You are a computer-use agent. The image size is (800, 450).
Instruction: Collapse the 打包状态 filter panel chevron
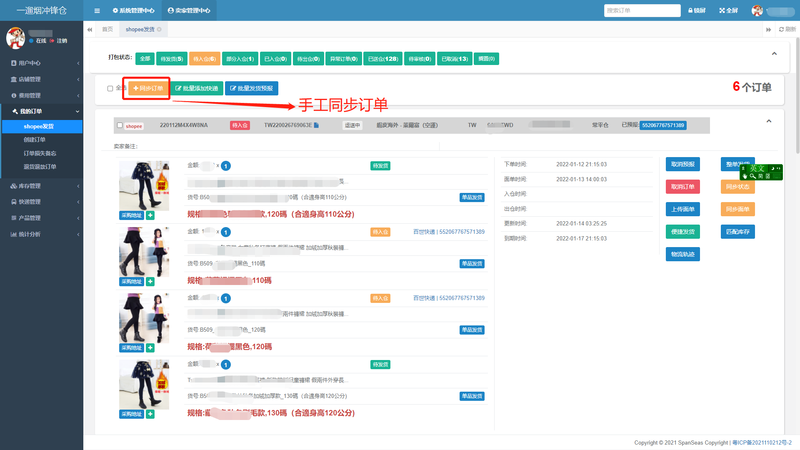pyautogui.click(x=774, y=53)
